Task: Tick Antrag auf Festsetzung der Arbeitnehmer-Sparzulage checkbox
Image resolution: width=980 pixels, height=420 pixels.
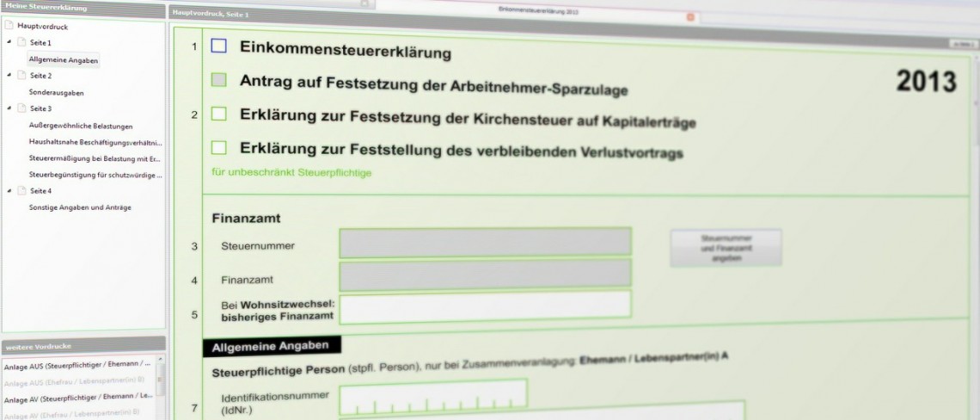Action: point(218,80)
